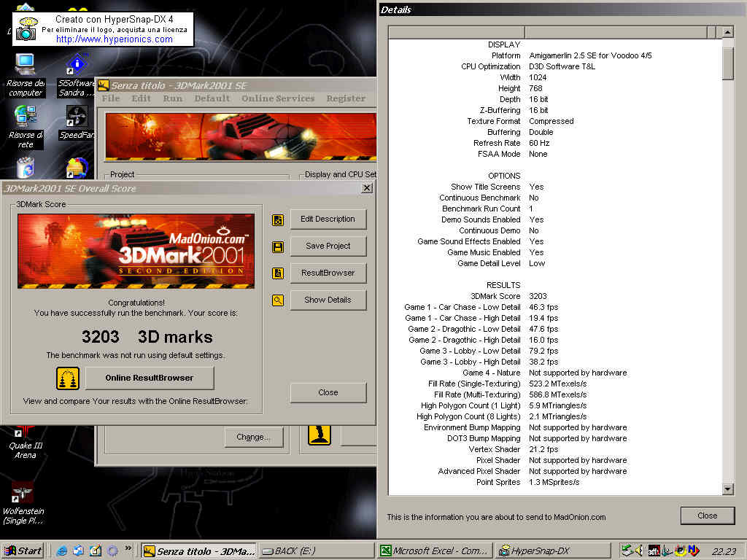Select the SpeedFan desktop shortcut
This screenshot has width=747, height=560.
pos(77,122)
